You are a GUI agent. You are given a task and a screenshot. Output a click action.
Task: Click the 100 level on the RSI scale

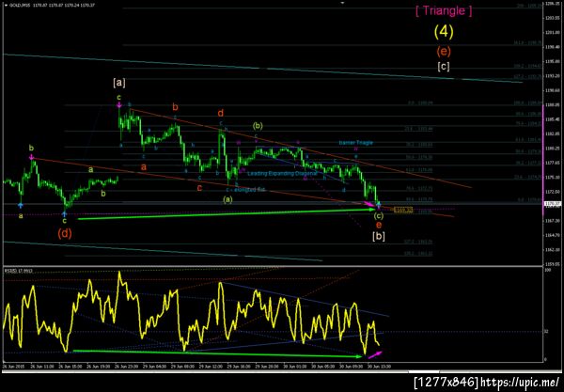546,270
